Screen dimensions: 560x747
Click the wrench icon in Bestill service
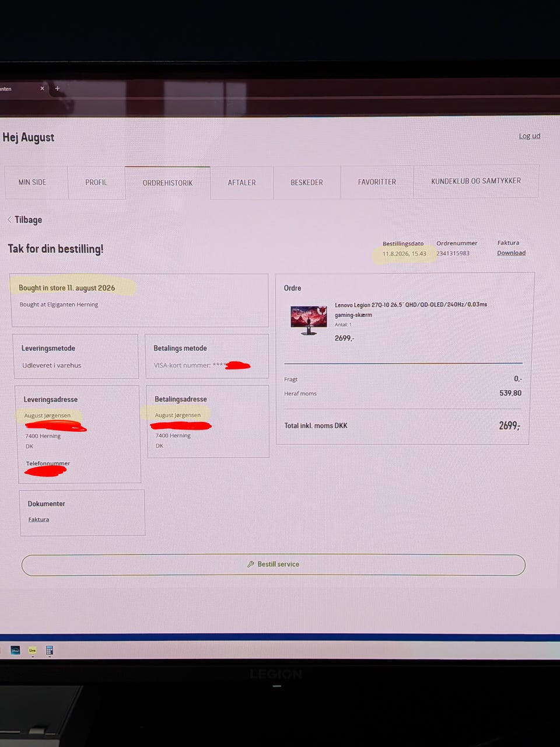tap(251, 564)
